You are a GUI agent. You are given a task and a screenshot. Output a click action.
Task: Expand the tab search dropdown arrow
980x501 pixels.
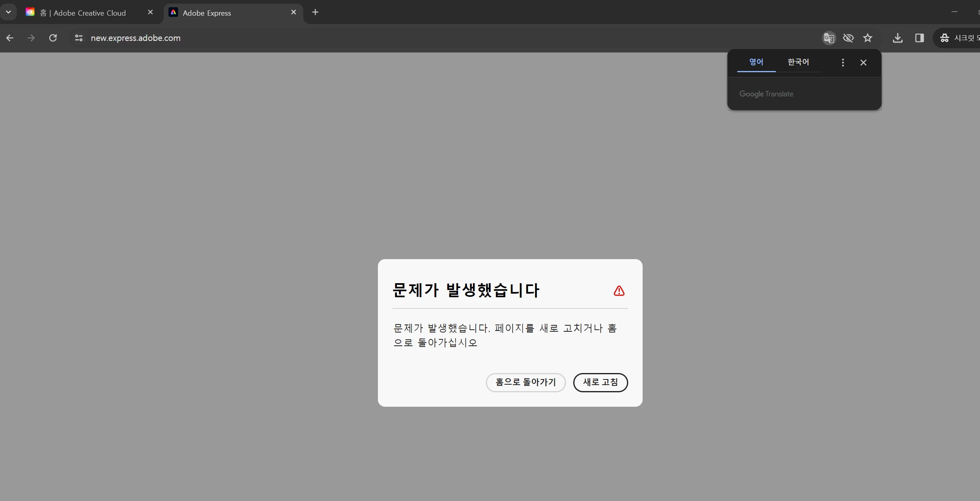pos(8,12)
